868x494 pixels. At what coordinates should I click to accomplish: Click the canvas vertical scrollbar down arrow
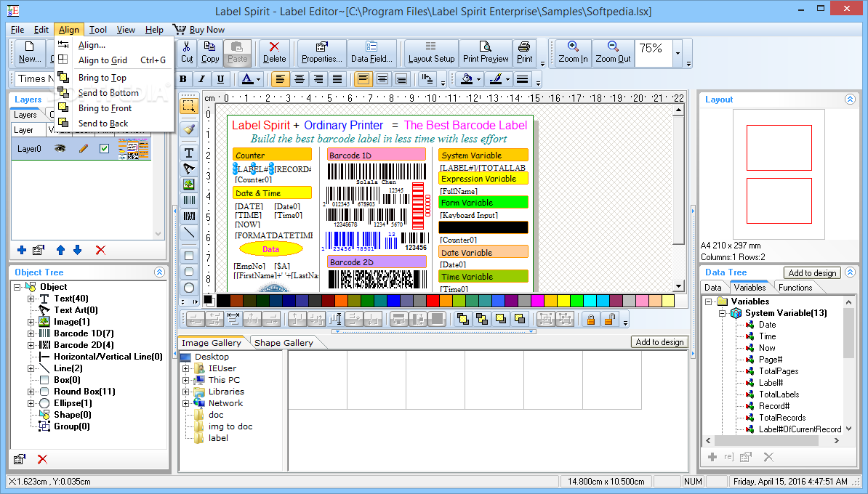click(x=679, y=286)
